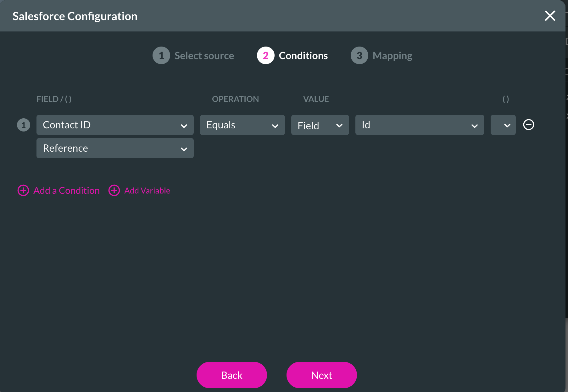Click the Salesforce Configuration title
This screenshot has width=568, height=392.
(75, 16)
